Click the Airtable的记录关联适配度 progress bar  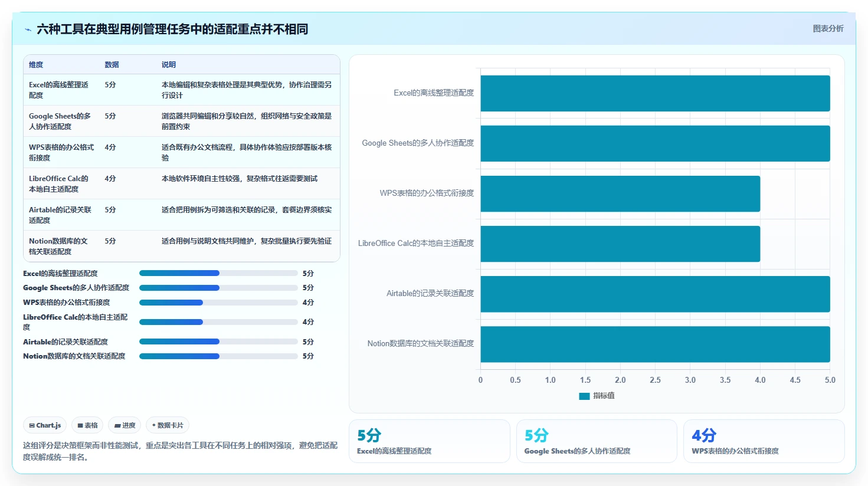click(218, 341)
